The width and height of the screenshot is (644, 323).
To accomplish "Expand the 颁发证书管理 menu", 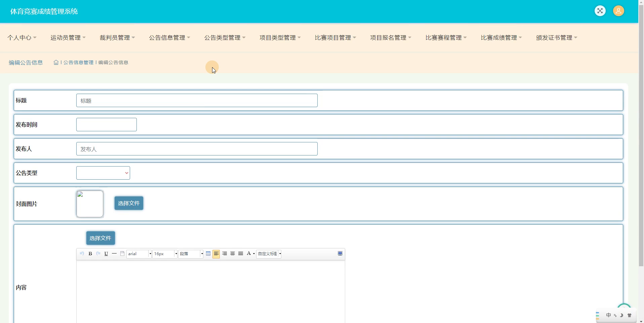I will pyautogui.click(x=557, y=38).
